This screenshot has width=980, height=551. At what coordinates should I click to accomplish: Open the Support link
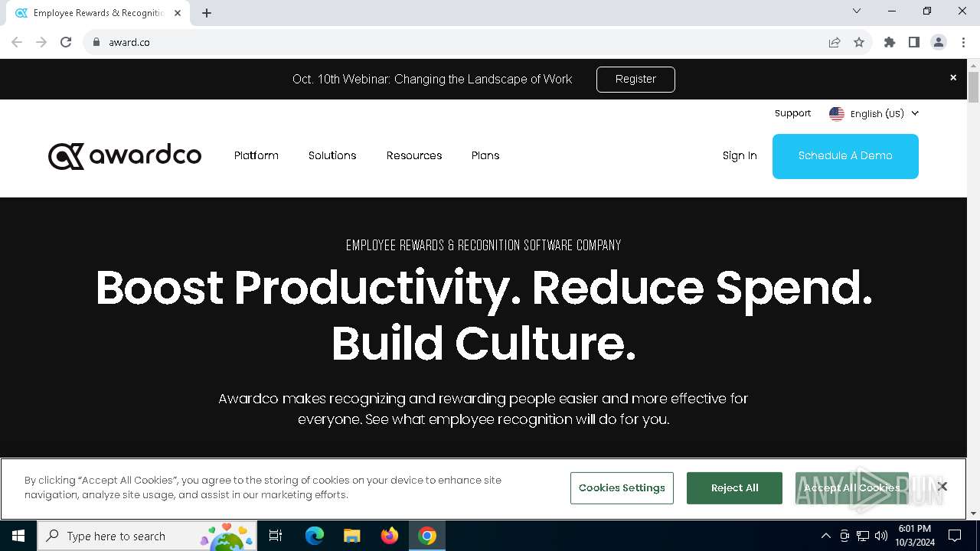pos(792,112)
